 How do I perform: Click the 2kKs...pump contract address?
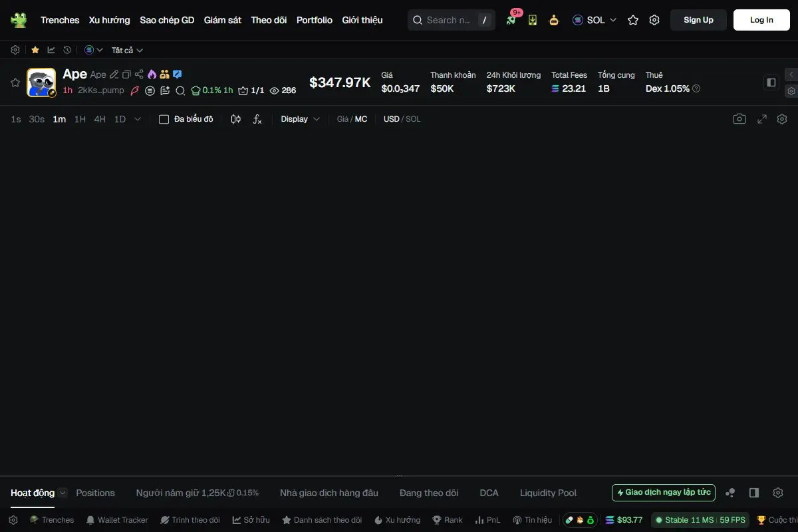coord(100,90)
